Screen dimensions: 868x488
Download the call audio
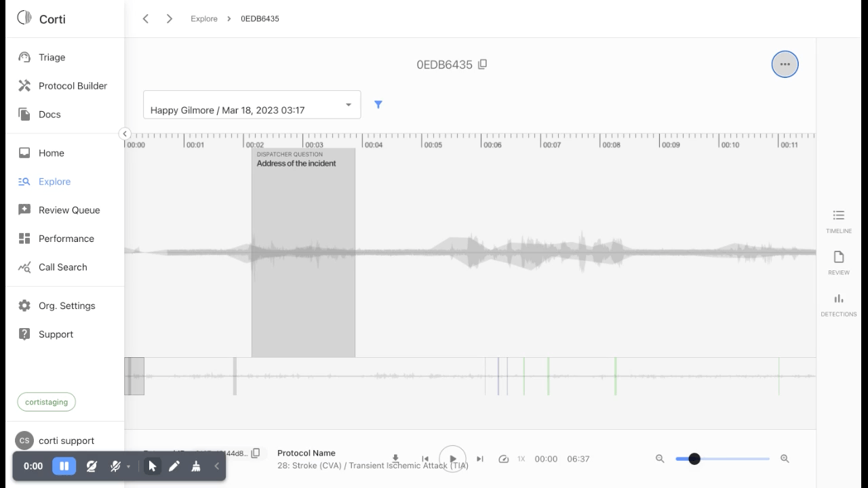[395, 459]
